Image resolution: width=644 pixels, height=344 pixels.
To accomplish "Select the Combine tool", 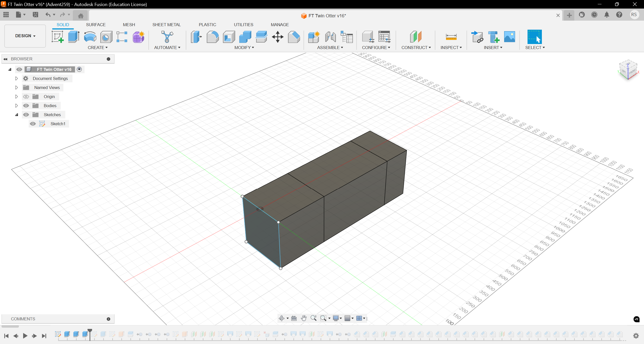I will tap(245, 37).
